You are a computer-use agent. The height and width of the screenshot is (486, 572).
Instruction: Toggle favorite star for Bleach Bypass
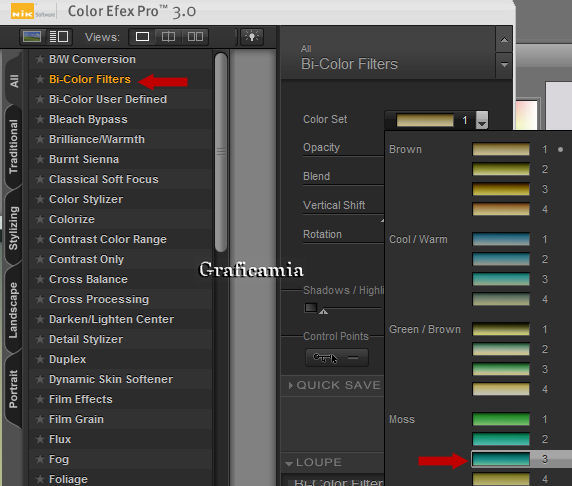[x=39, y=119]
